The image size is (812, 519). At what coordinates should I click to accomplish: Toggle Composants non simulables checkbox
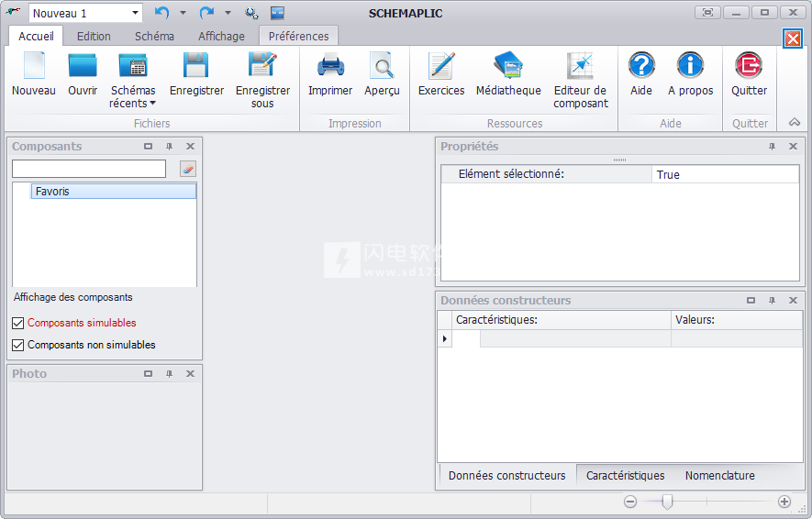(18, 345)
